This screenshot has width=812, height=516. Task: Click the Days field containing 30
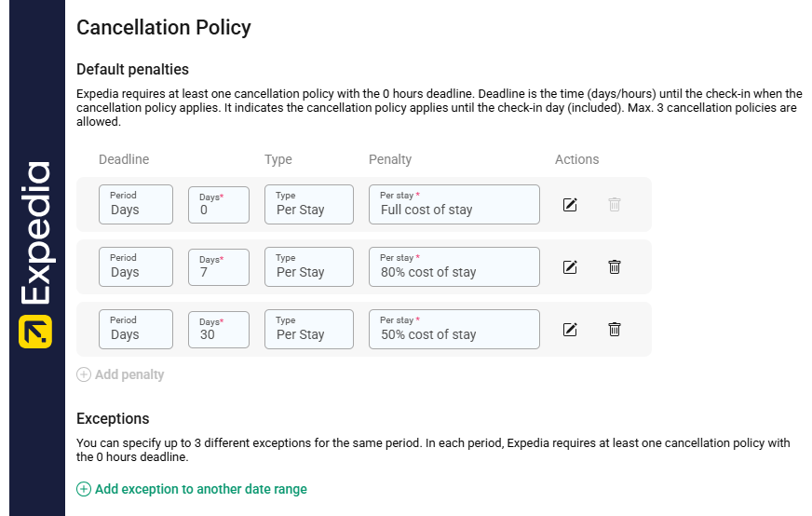click(219, 329)
